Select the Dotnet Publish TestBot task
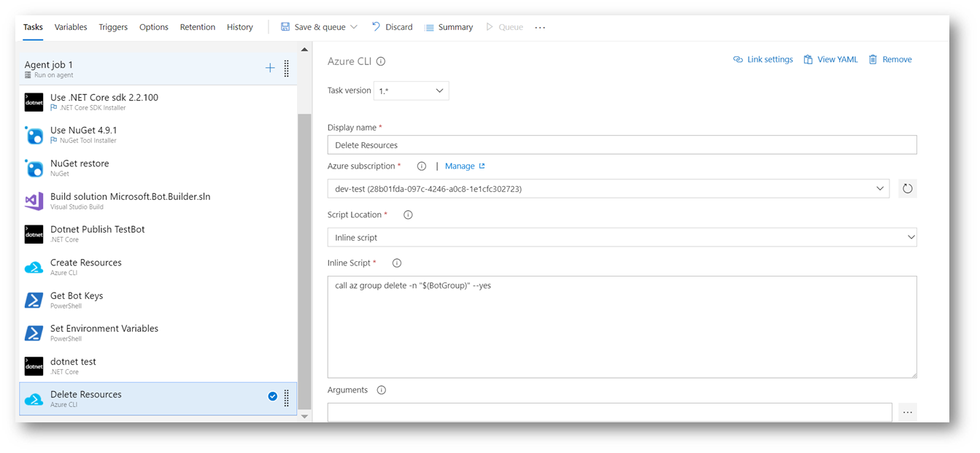980x453 pixels. 158,234
